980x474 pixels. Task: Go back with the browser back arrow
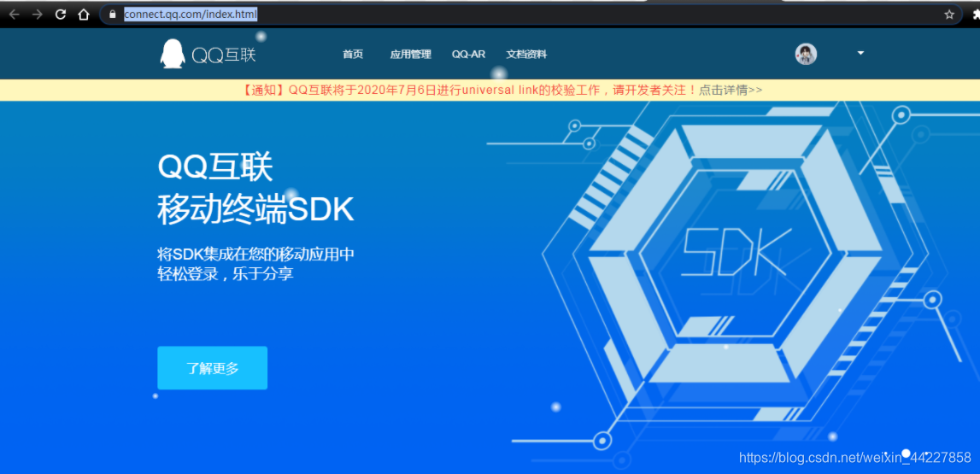(x=15, y=15)
